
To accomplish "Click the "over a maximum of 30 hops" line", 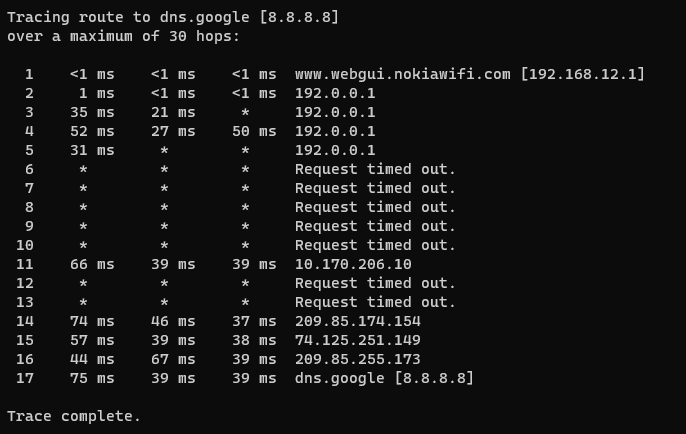I will tap(123, 36).
